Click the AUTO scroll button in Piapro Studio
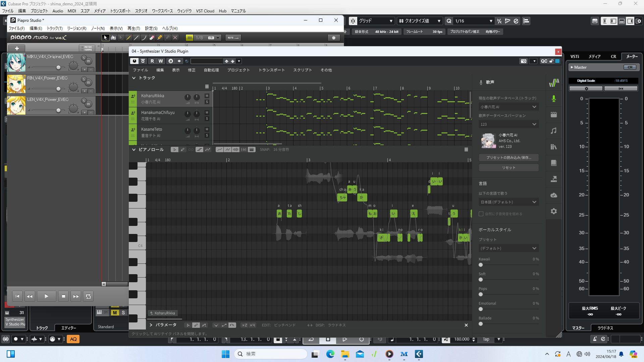Viewport: 644px width, 362px height. (x=233, y=38)
